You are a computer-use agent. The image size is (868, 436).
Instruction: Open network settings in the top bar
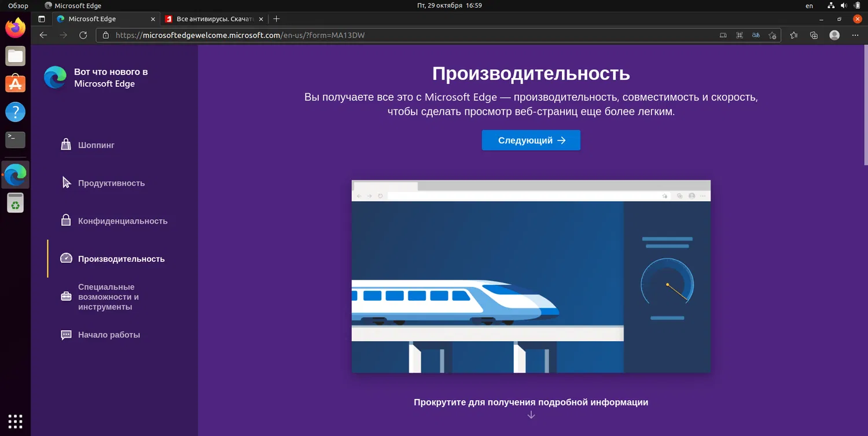[832, 6]
